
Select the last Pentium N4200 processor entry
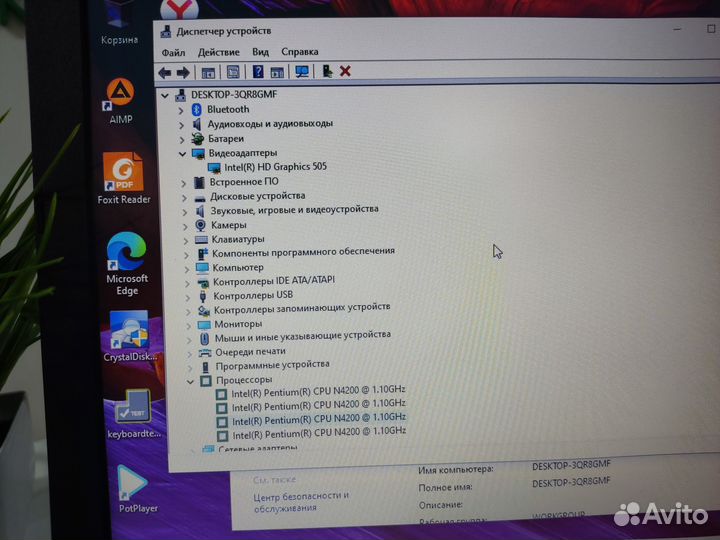(319, 433)
